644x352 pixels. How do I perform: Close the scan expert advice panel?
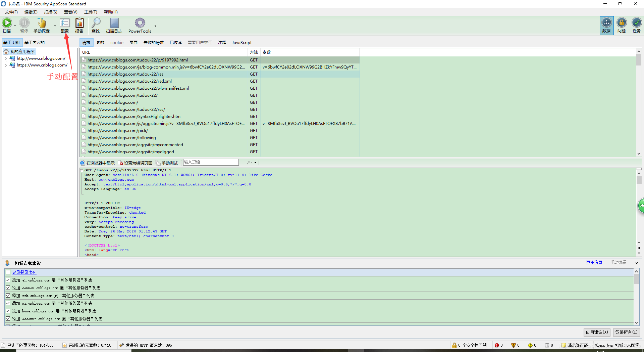[x=636, y=263]
